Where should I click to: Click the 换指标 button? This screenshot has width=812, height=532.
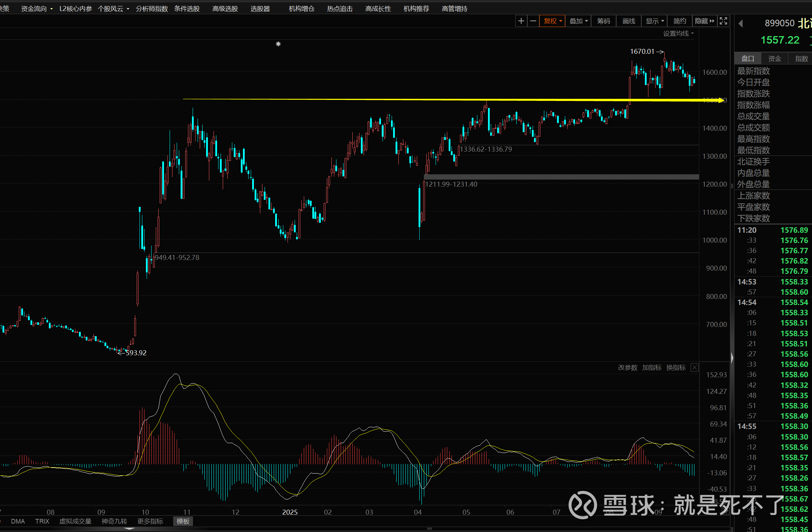[676, 368]
